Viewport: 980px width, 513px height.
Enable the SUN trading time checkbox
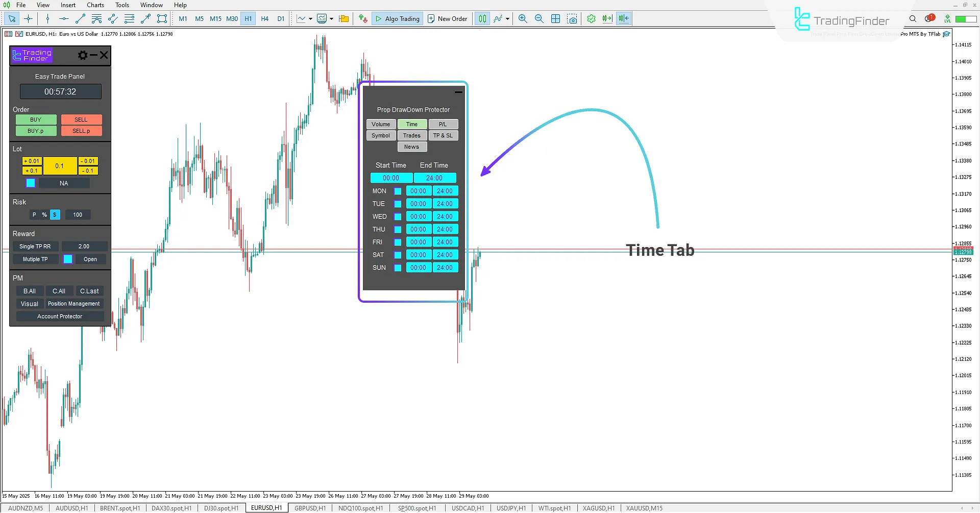pyautogui.click(x=399, y=267)
